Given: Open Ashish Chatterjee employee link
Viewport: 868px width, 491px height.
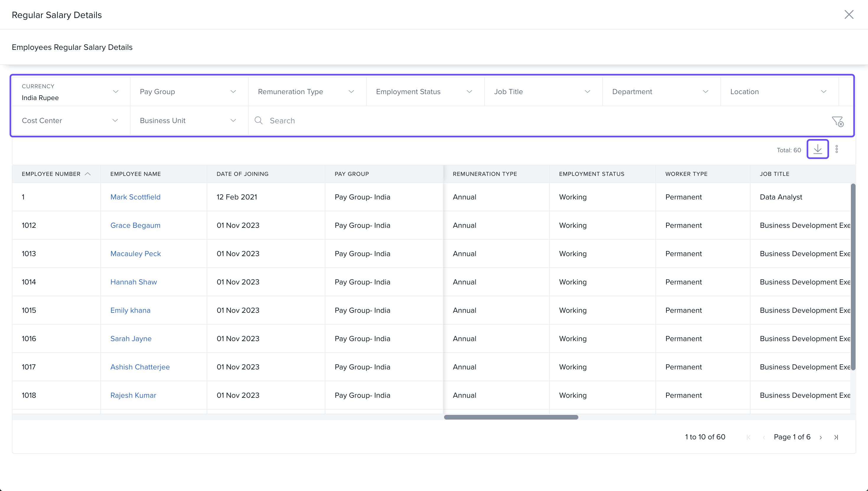Looking at the screenshot, I should point(140,367).
